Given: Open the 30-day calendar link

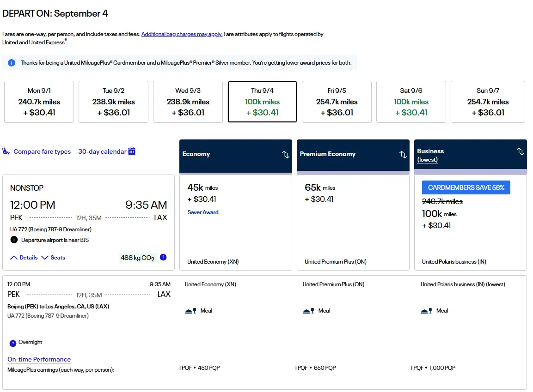Looking at the screenshot, I should coord(102,151).
